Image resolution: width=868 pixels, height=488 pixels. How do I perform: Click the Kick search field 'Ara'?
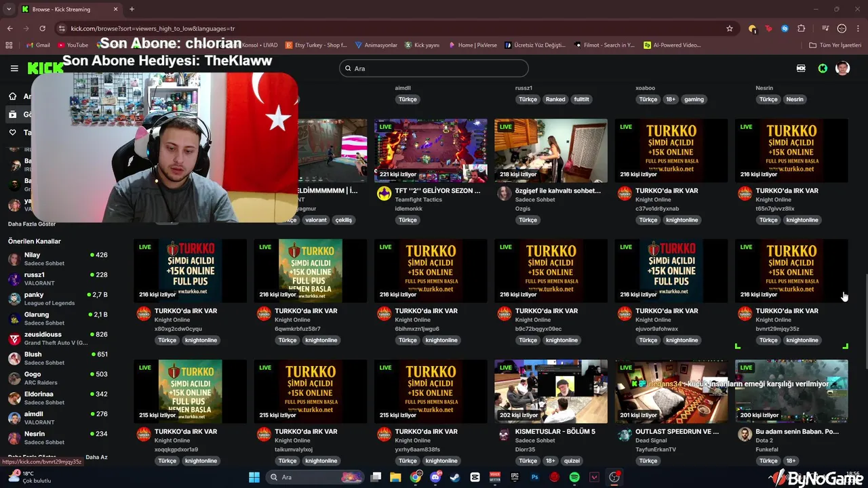pos(434,68)
